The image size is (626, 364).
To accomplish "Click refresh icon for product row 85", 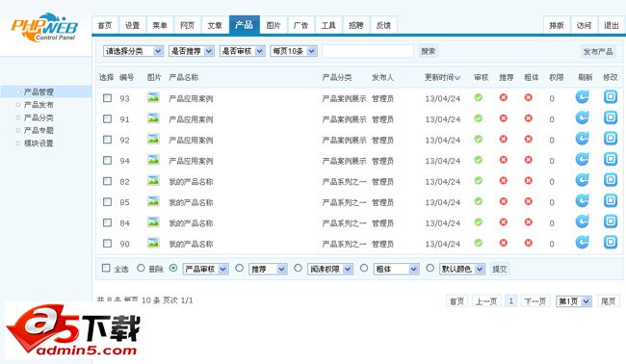I will click(x=582, y=200).
